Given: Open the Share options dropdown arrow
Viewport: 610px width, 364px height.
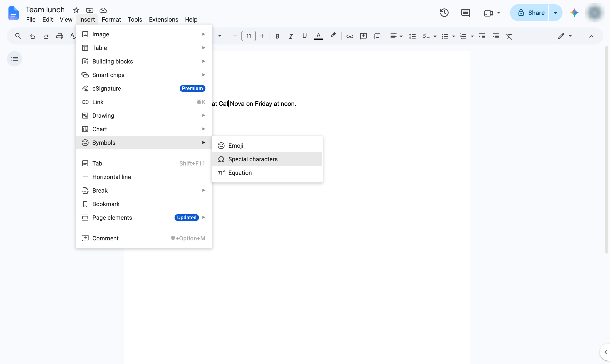Looking at the screenshot, I should tap(555, 13).
